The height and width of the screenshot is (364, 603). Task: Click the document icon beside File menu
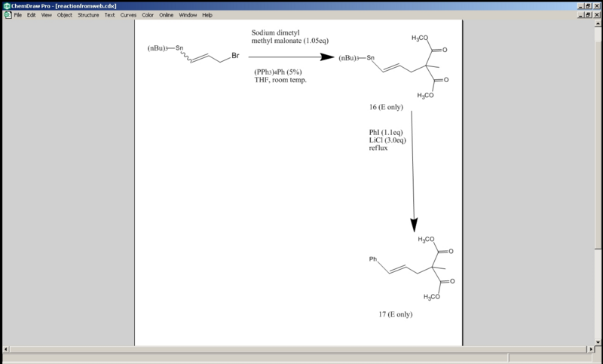point(8,15)
